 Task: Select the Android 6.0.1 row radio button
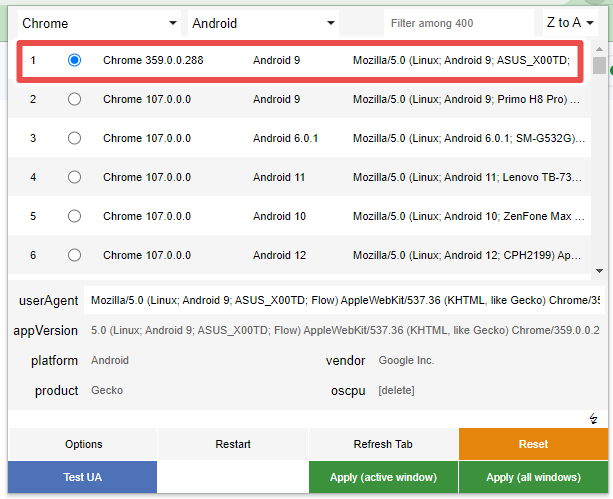(x=74, y=138)
